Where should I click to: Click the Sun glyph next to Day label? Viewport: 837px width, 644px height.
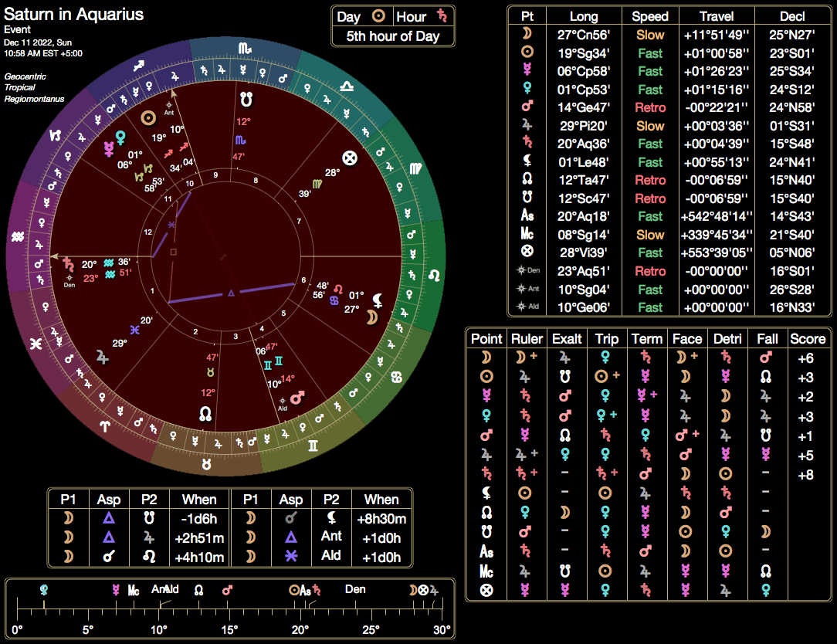[378, 16]
